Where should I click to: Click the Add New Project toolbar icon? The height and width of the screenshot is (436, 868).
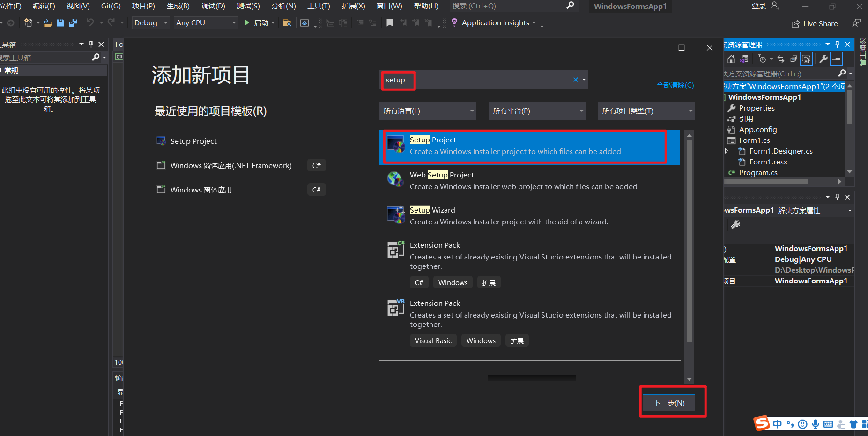click(28, 22)
